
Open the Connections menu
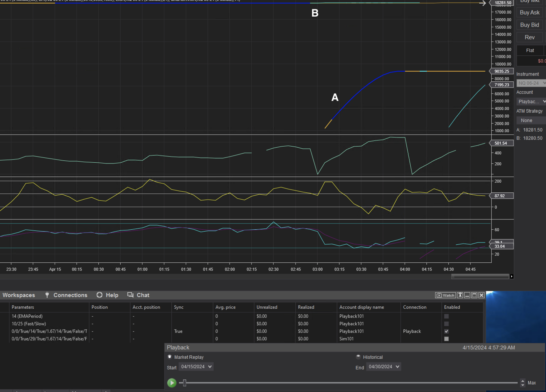coord(70,295)
